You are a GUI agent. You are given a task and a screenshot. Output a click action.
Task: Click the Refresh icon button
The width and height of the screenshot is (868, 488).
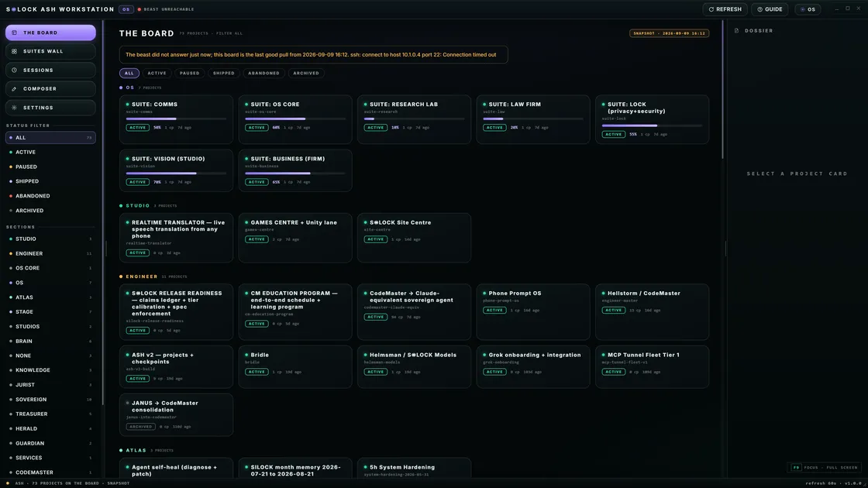click(711, 9)
